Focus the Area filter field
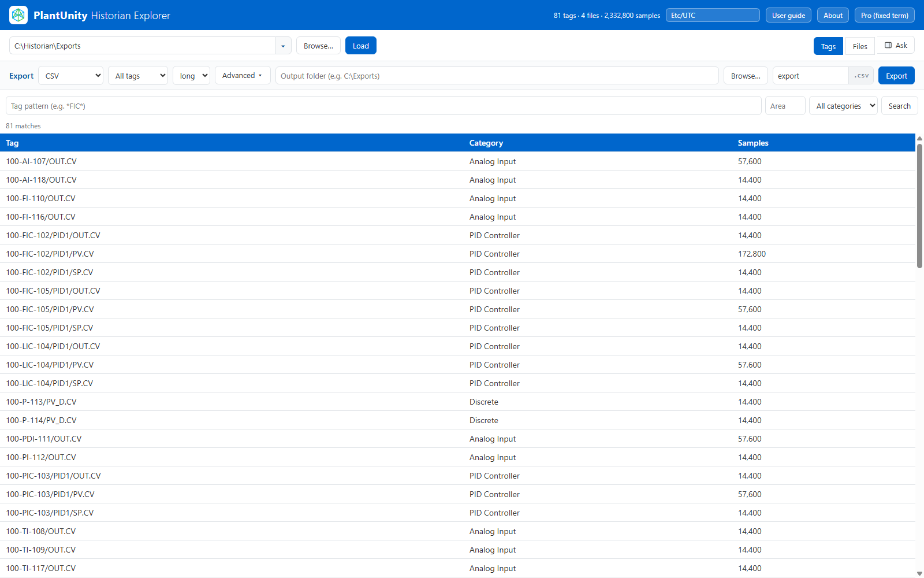 coord(785,106)
